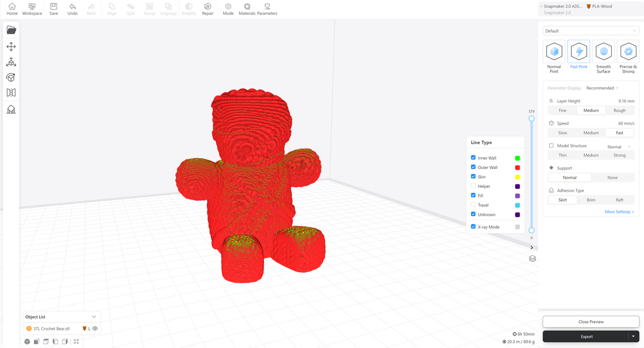Hide STL Crochet Bear.stl with eye icon
Viewport: 644px width, 348px height.
[x=95, y=329]
